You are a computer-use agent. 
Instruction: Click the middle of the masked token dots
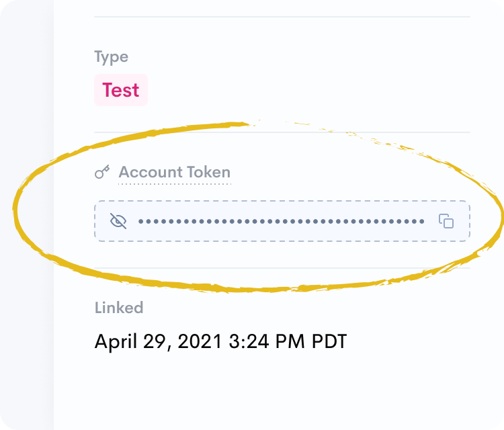tap(281, 221)
